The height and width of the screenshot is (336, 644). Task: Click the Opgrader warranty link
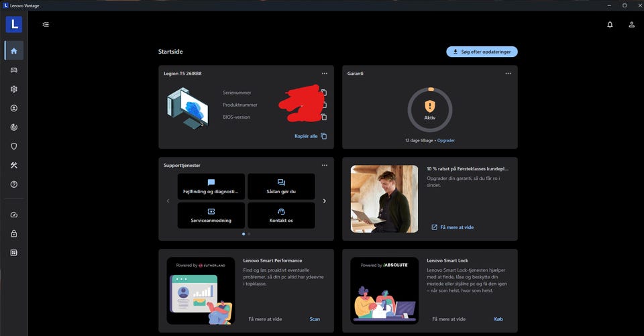(446, 141)
